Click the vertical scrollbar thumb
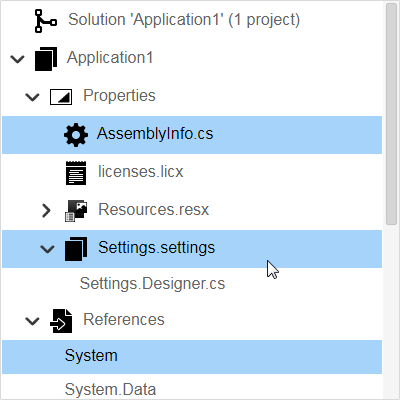 click(392, 114)
